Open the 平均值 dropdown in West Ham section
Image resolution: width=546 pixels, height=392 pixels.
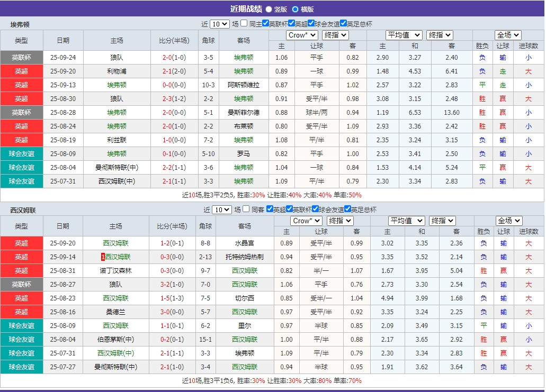(406, 221)
